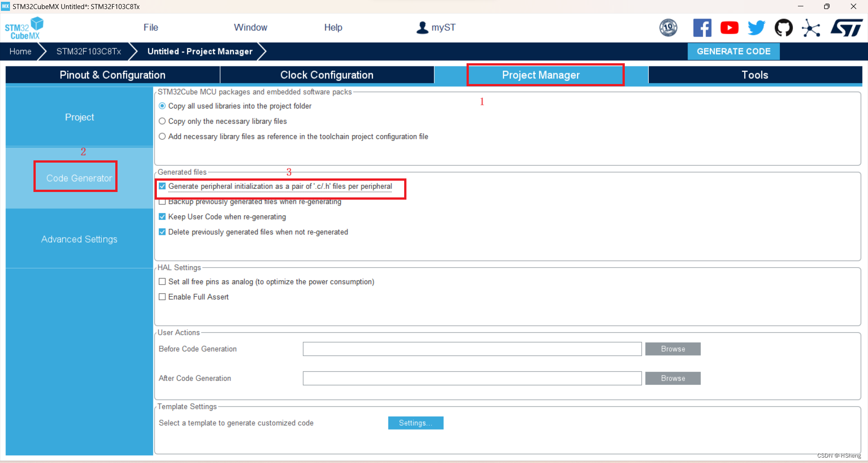Image resolution: width=868 pixels, height=463 pixels.
Task: Go to Home breadcrumb
Action: click(x=20, y=51)
